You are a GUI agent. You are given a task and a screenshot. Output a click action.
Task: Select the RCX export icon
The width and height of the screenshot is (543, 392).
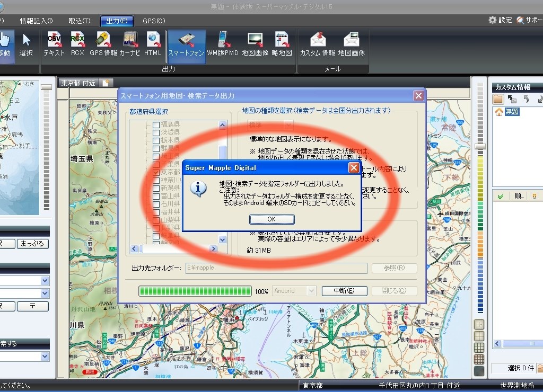(x=77, y=44)
